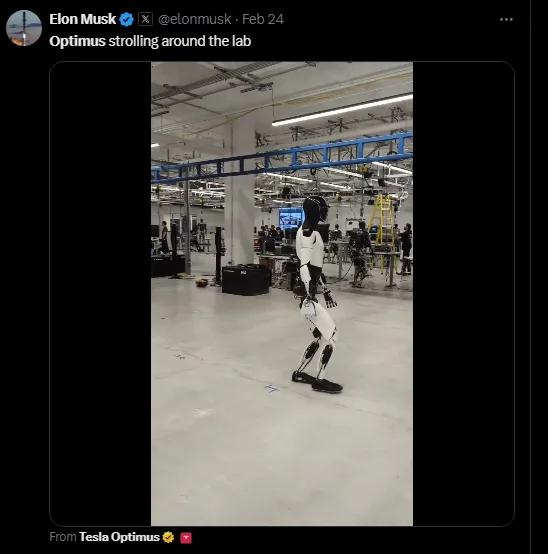548x554 pixels.
Task: Open the Elon Musk display name link
Action: [x=82, y=19]
